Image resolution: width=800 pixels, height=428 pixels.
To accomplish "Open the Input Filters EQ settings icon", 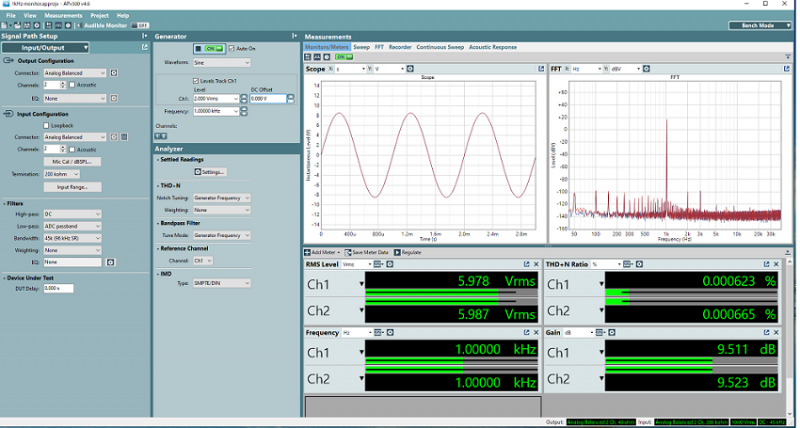I will coord(110,262).
